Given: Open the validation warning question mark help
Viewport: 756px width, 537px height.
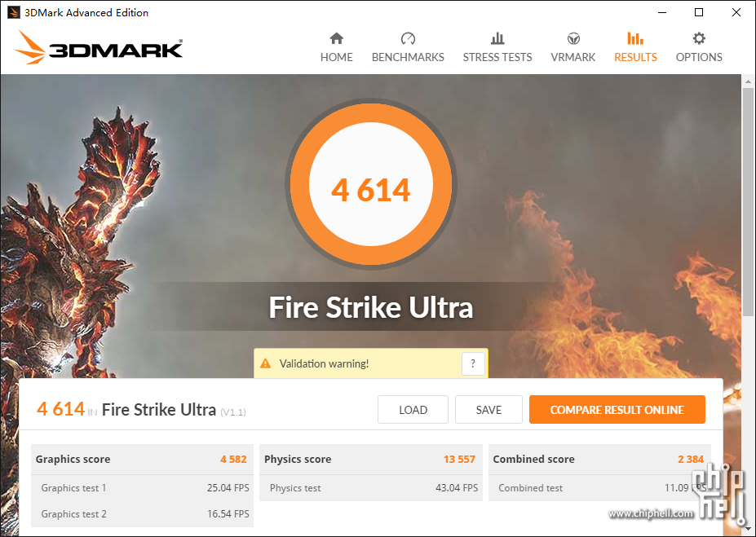Looking at the screenshot, I should (473, 363).
